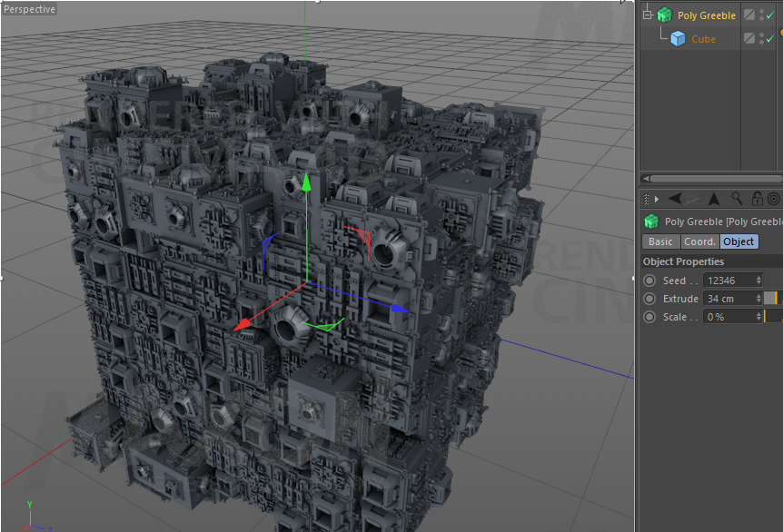Open the small triangle mode menu in Attribute Manager
783x532 pixels.
tap(657, 199)
